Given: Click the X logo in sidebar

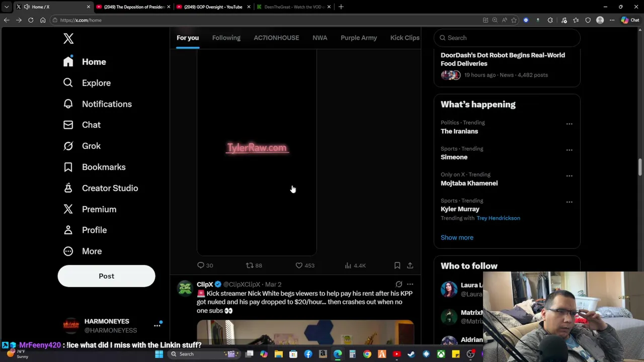Looking at the screenshot, I should (68, 39).
